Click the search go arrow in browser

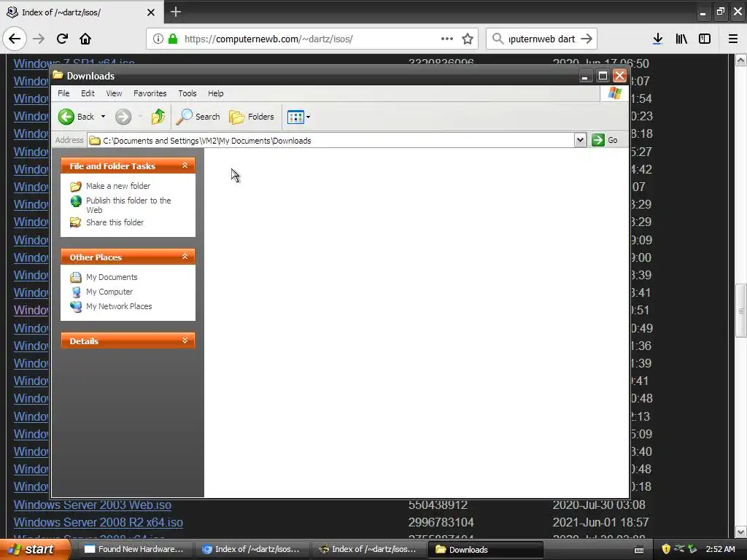pyautogui.click(x=587, y=39)
